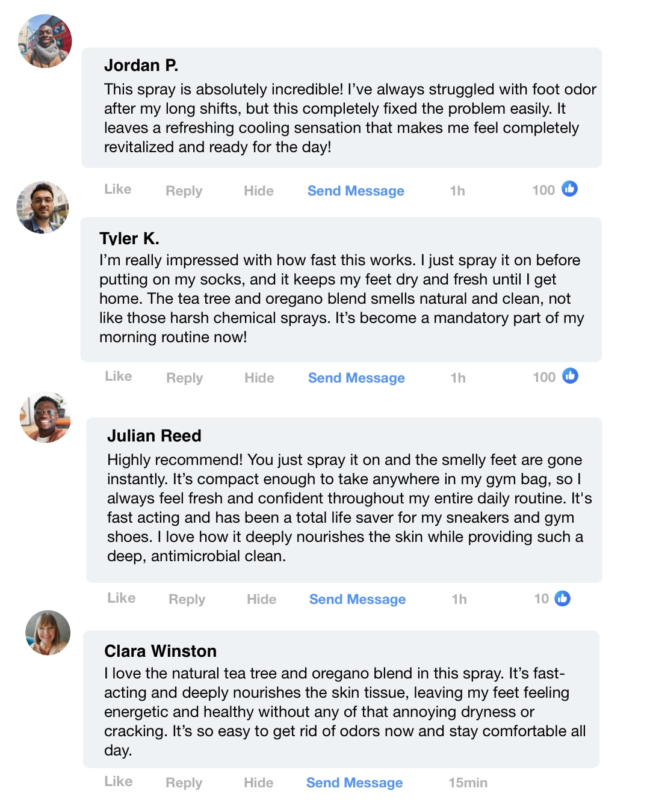Open Clara Winston's profile picture
The image size is (650, 812).
tap(48, 633)
